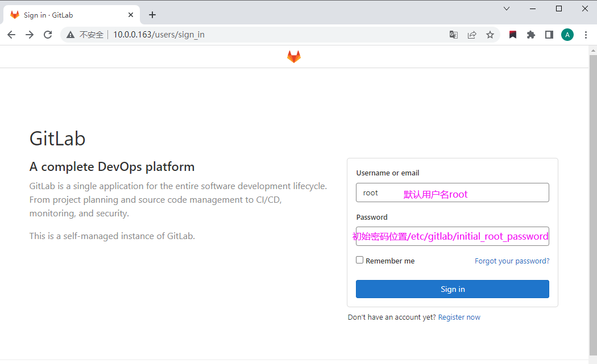Viewport: 597px width, 364px height.
Task: Select the Sign in · GitLab tab
Action: (68, 15)
